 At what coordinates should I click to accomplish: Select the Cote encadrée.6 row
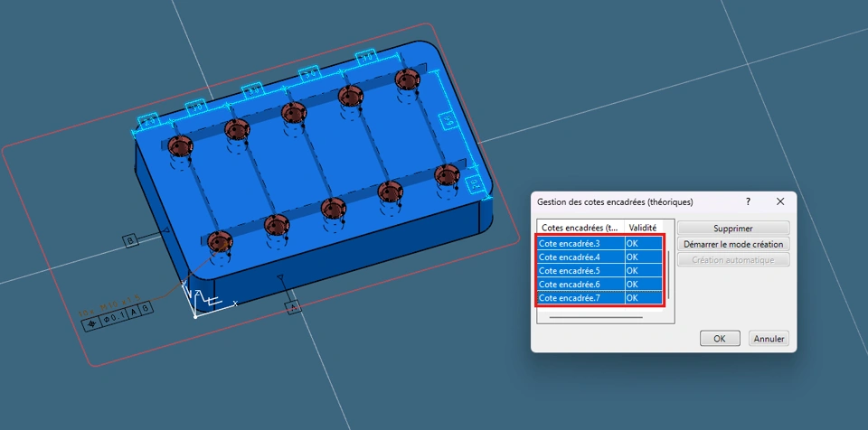coord(599,284)
